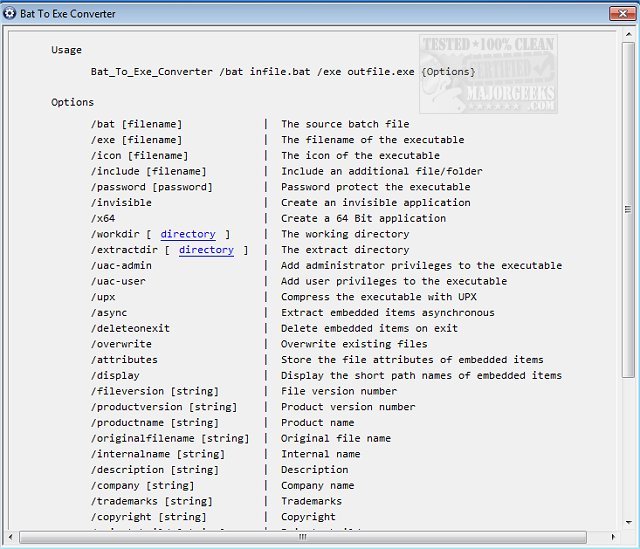Click 'Add user privileges to the executable' text
This screenshot has width=640, height=549.
[x=394, y=281]
